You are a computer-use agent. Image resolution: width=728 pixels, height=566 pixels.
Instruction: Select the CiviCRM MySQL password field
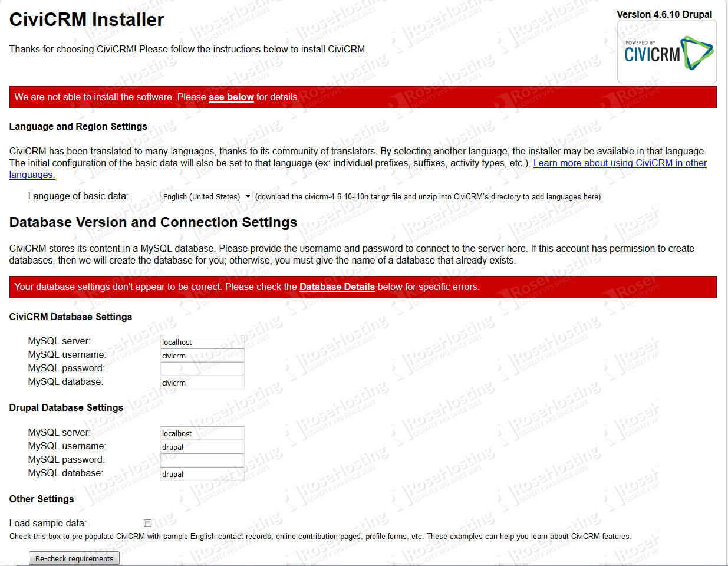[202, 369]
